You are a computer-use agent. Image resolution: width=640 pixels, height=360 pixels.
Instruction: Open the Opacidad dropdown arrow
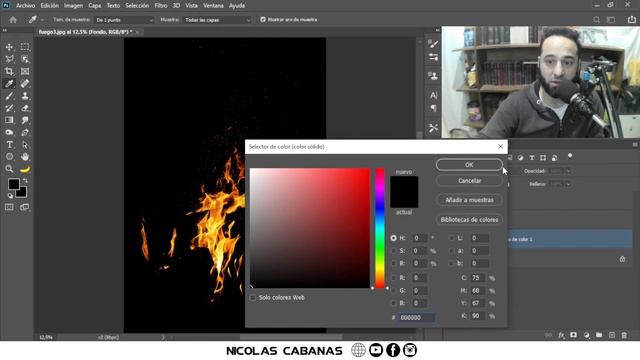coord(568,171)
